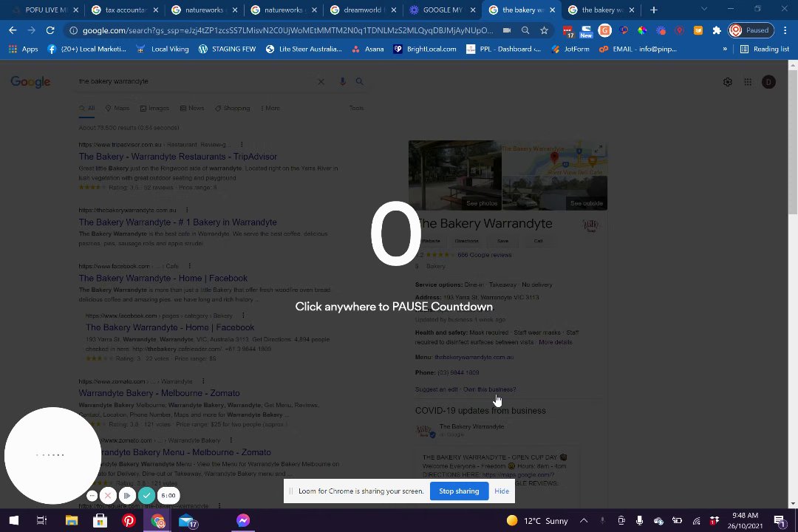This screenshot has height=532, width=798.
Task: Expand the More search options menu
Action: pos(270,108)
